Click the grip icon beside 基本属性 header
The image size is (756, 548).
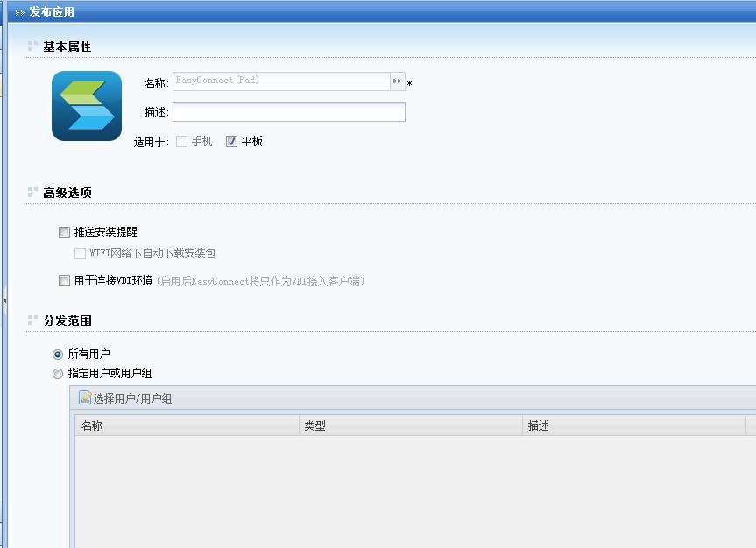click(32, 46)
